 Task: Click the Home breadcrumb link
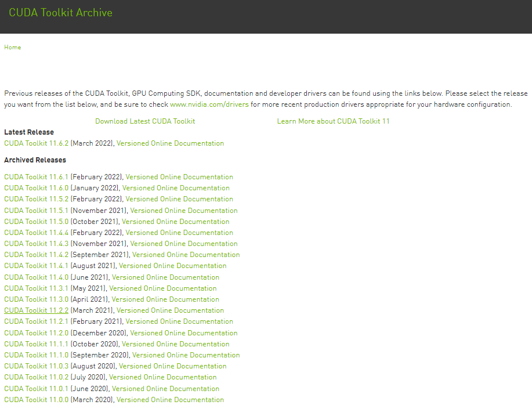point(13,48)
